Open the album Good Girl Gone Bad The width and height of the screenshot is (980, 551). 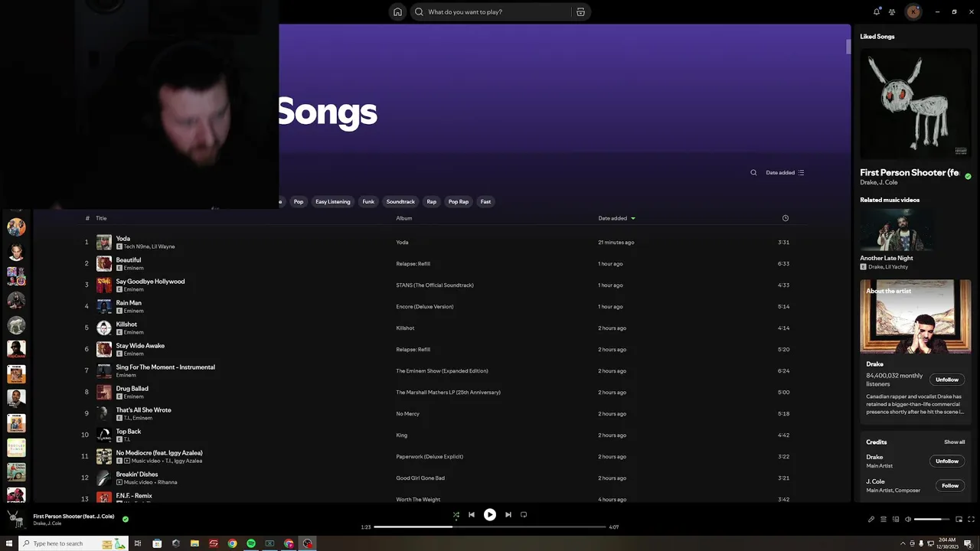420,478
